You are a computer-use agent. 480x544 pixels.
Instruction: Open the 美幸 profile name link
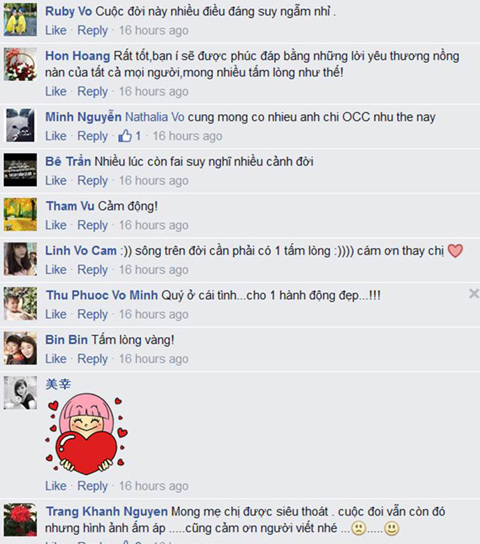point(58,384)
